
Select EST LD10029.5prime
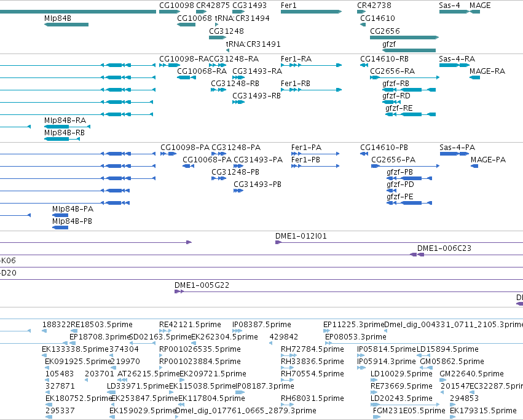[401, 374]
